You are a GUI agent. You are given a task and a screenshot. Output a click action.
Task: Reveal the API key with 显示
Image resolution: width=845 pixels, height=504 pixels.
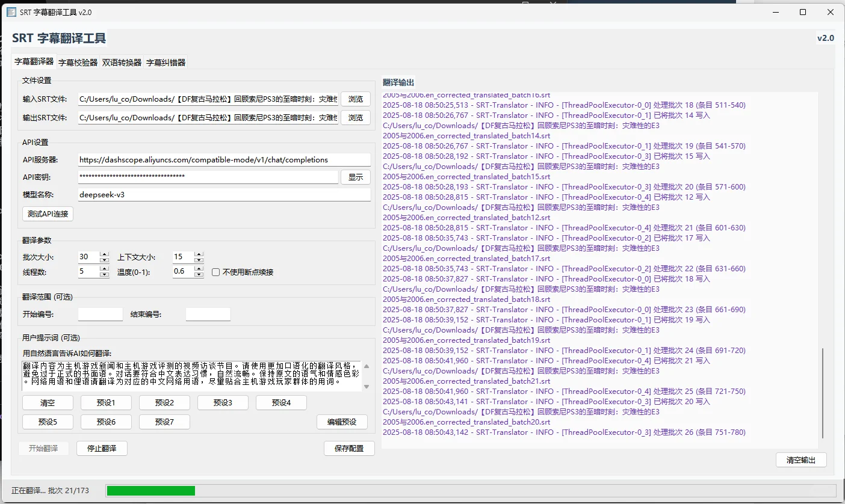coord(356,177)
